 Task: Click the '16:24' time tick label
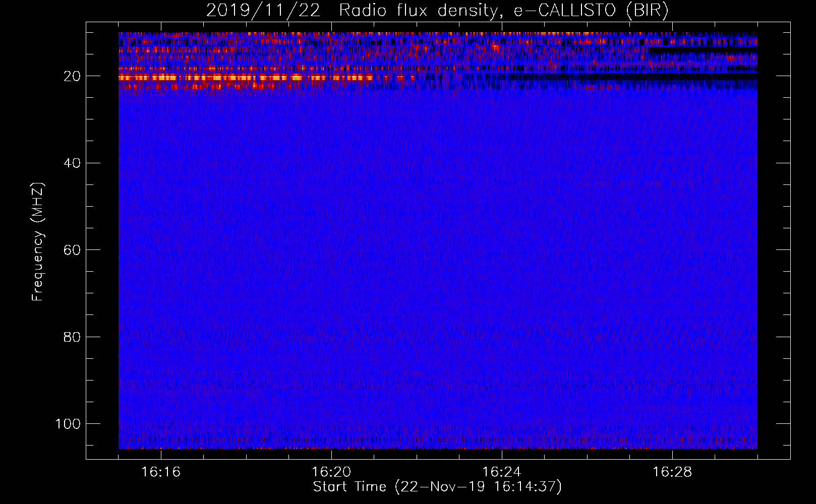502,472
